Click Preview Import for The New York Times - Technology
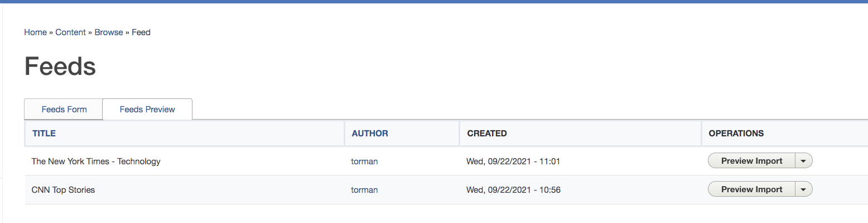Image resolution: width=868 pixels, height=223 pixels. [752, 161]
